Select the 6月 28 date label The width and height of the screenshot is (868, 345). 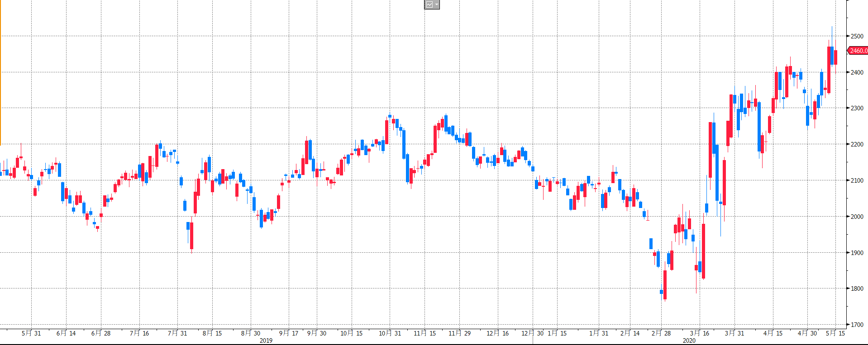pos(101,333)
